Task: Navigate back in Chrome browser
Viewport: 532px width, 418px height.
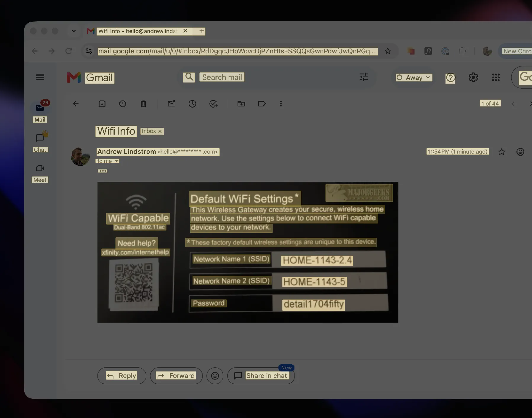Action: coord(35,51)
